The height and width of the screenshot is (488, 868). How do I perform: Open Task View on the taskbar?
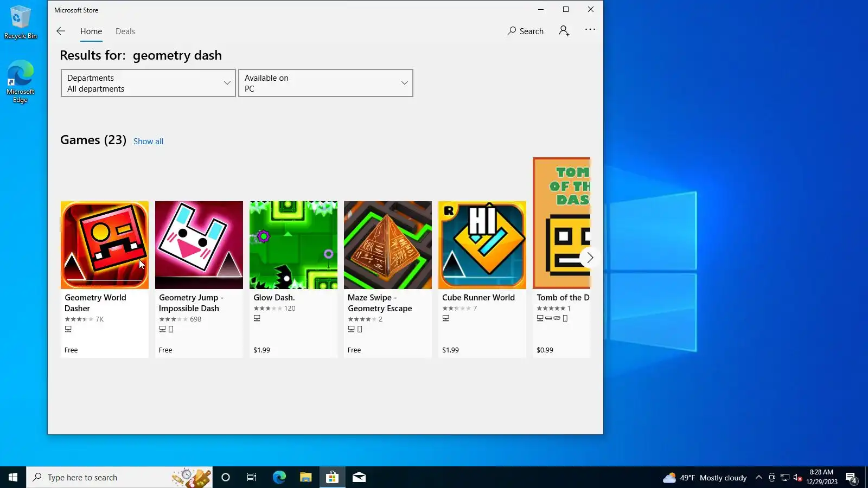click(x=252, y=477)
